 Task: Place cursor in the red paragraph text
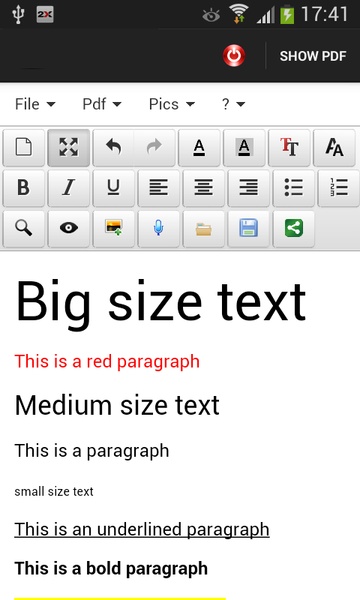(107, 362)
